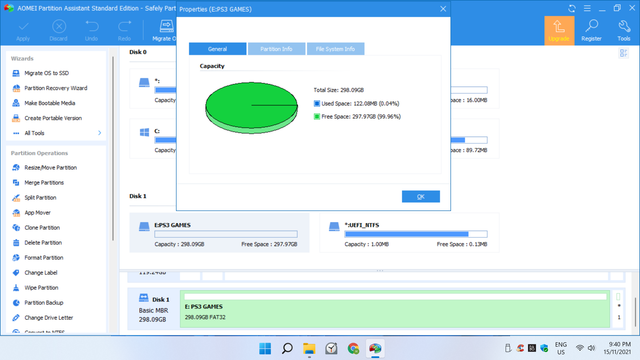Open Chrome from taskbar
The image size is (640, 360).
pos(353,349)
